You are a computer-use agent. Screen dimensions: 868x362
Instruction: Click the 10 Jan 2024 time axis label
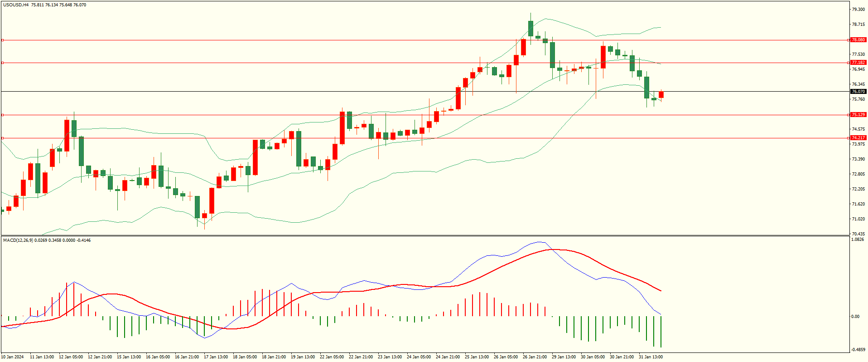click(13, 357)
